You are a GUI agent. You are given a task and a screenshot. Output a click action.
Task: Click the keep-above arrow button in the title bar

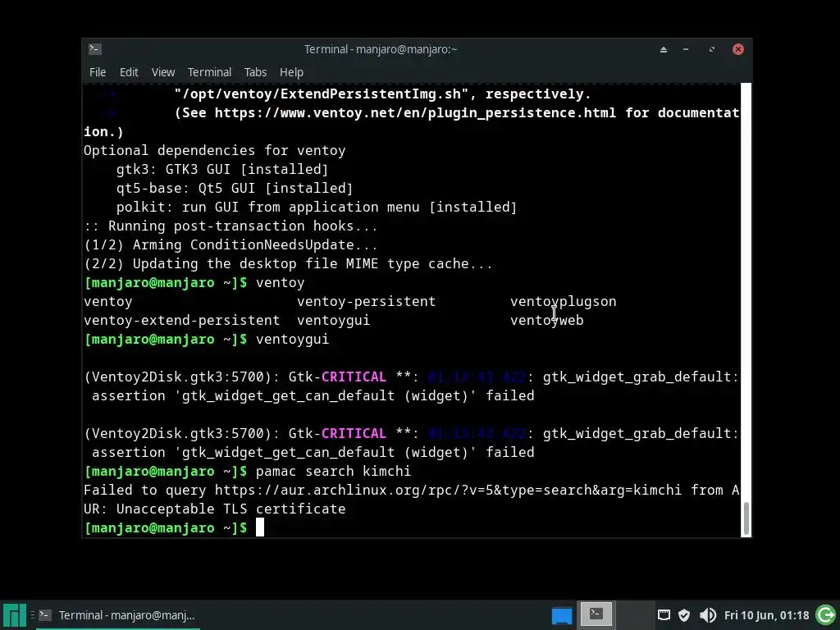click(663, 49)
